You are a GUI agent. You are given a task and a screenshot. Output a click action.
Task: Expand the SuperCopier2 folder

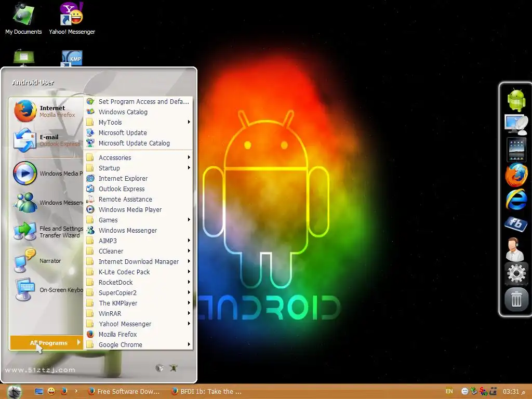138,293
